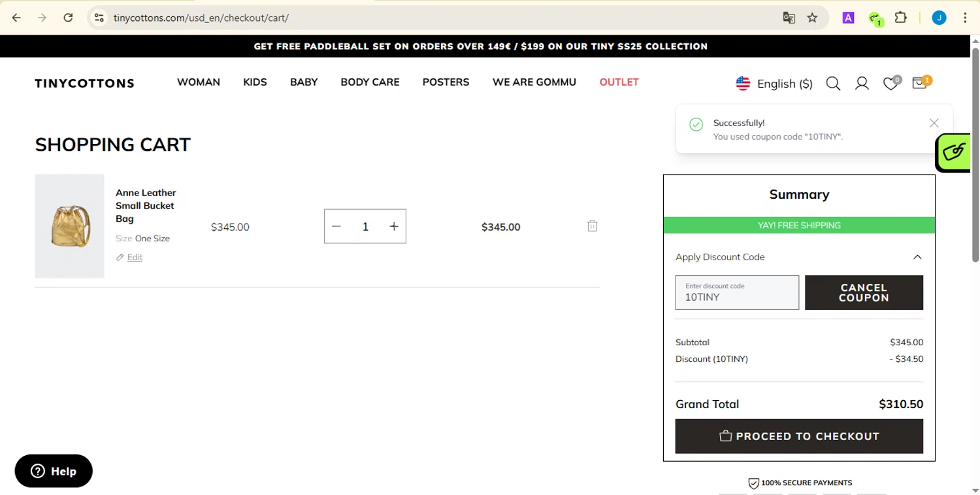Image resolution: width=980 pixels, height=495 pixels.
Task: Click the Size One Size text
Action: [142, 239]
